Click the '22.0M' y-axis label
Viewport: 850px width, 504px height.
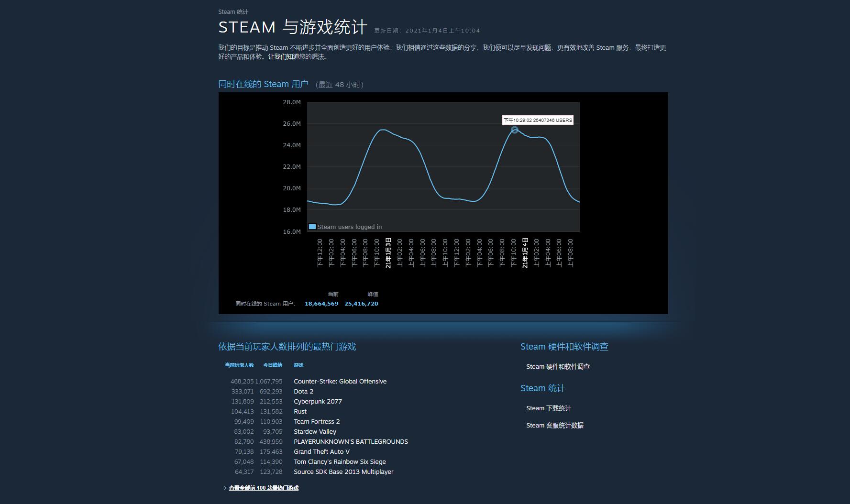[292, 166]
